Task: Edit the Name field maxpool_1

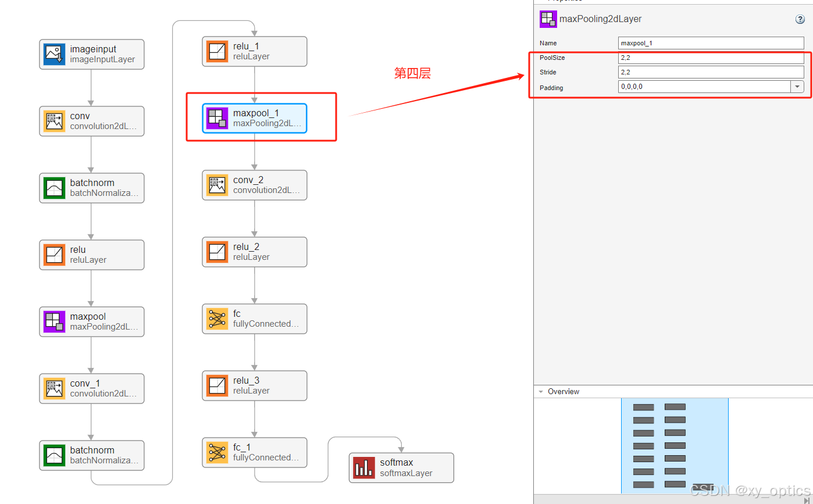Action: tap(711, 43)
